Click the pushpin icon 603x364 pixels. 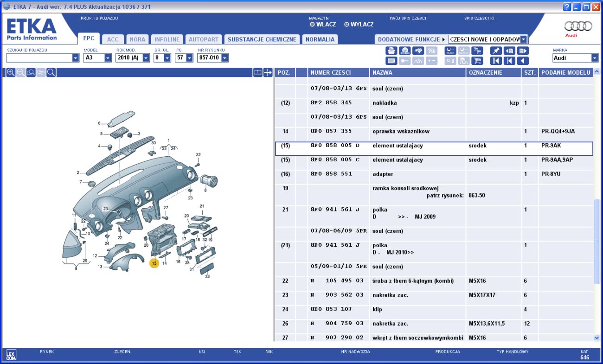pos(496,51)
